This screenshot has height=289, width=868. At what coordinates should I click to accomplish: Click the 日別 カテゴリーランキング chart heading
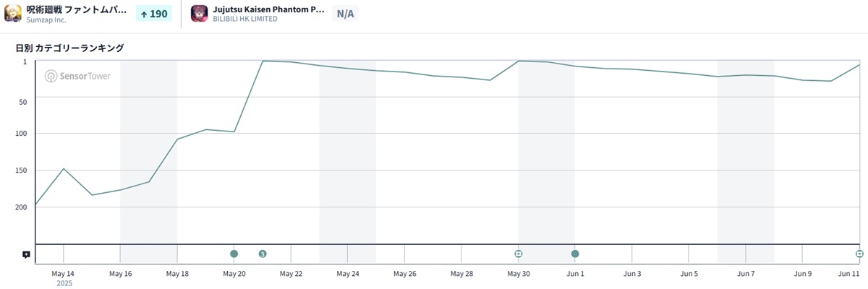pyautogui.click(x=70, y=48)
